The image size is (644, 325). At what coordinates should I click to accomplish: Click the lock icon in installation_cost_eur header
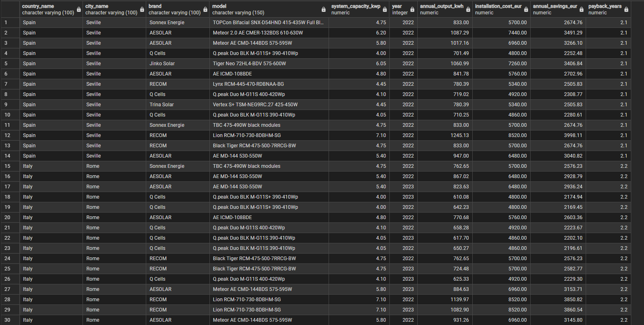526,9
